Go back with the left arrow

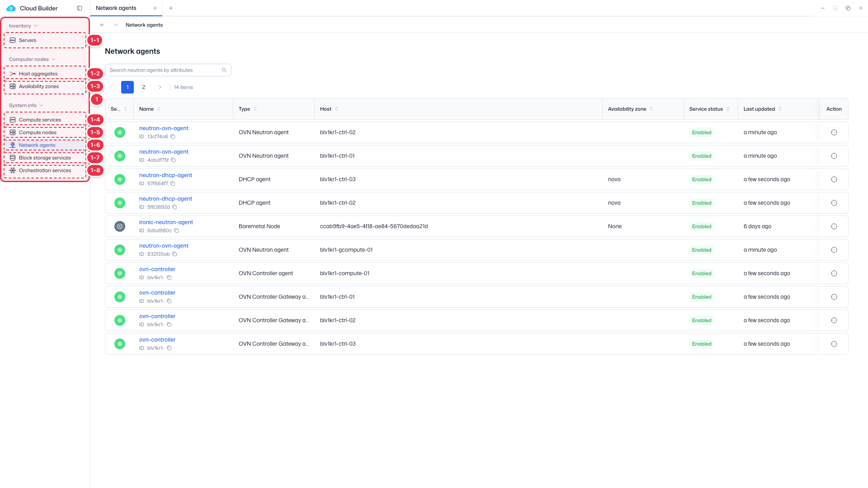(x=102, y=25)
